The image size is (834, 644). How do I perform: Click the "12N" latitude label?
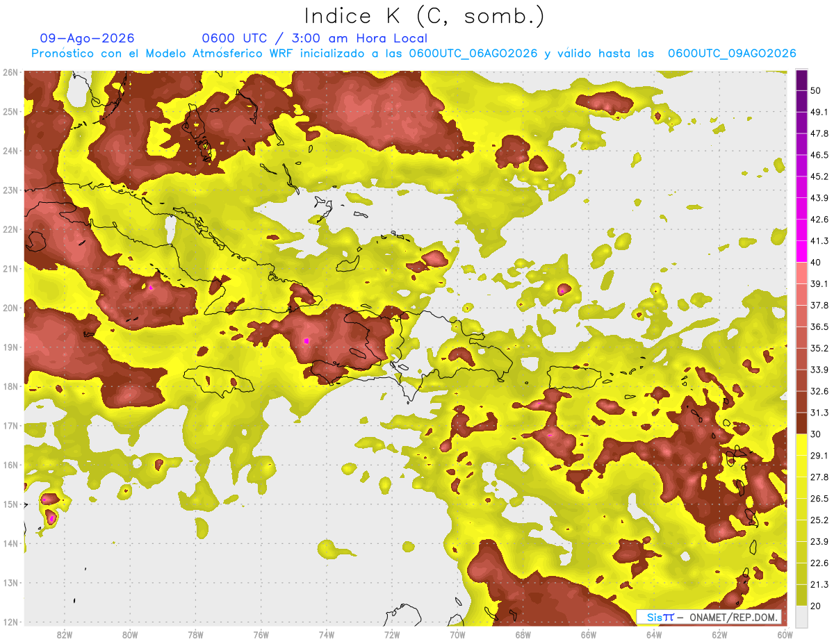click(10, 622)
